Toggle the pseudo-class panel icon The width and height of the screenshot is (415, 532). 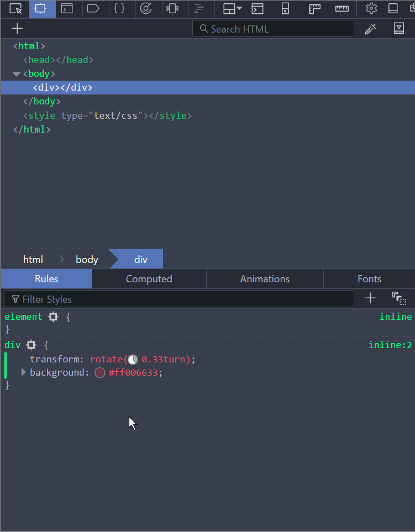(x=399, y=298)
